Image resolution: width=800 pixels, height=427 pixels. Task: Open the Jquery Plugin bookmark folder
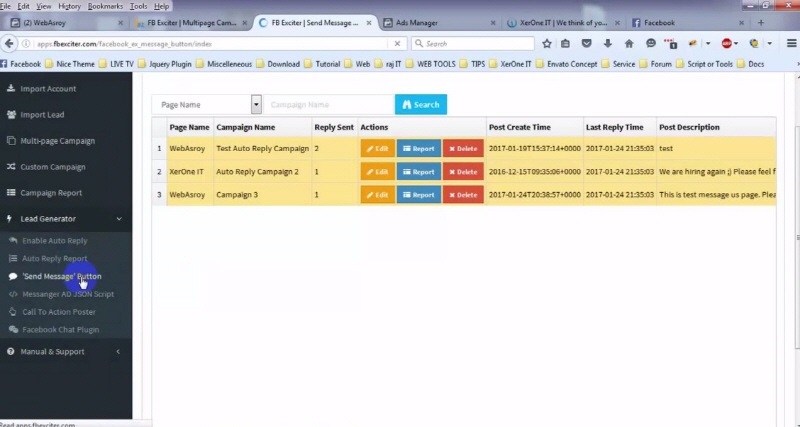[x=164, y=64]
